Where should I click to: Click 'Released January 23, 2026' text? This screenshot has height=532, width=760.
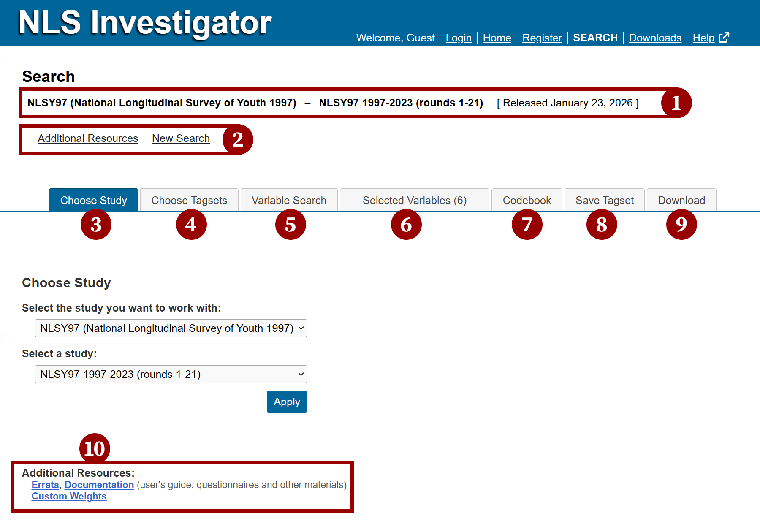coord(567,103)
